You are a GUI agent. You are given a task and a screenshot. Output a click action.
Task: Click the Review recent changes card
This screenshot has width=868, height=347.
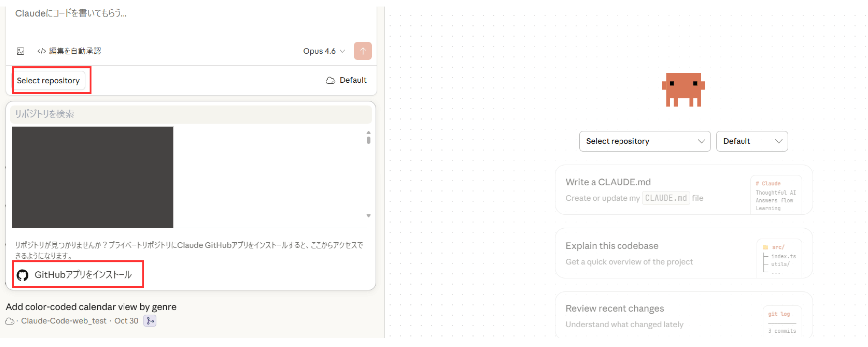[683, 316]
